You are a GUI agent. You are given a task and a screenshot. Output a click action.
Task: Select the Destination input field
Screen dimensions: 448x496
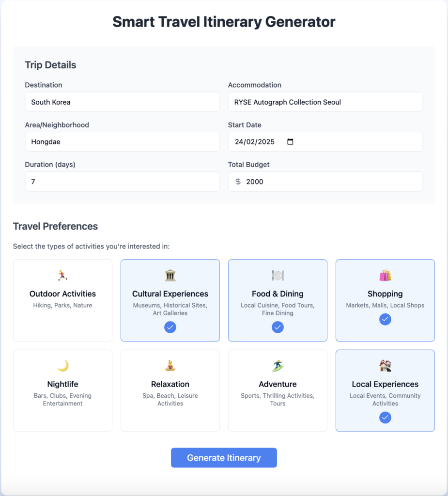pos(122,102)
